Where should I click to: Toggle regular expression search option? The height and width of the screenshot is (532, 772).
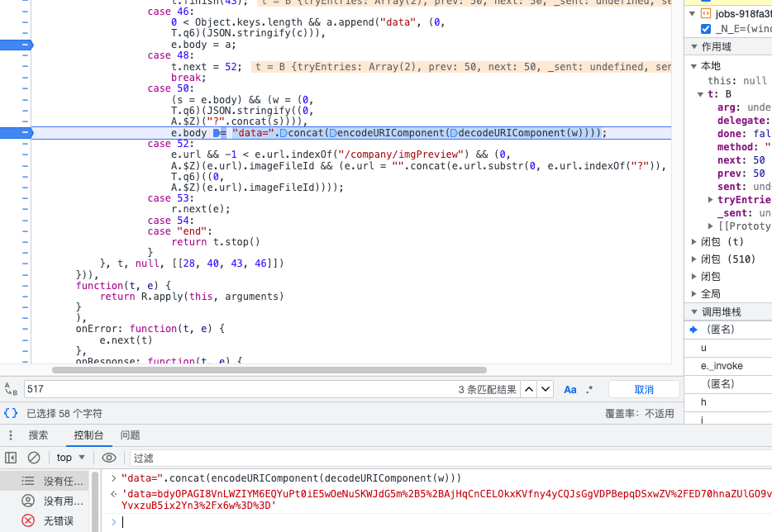589,389
